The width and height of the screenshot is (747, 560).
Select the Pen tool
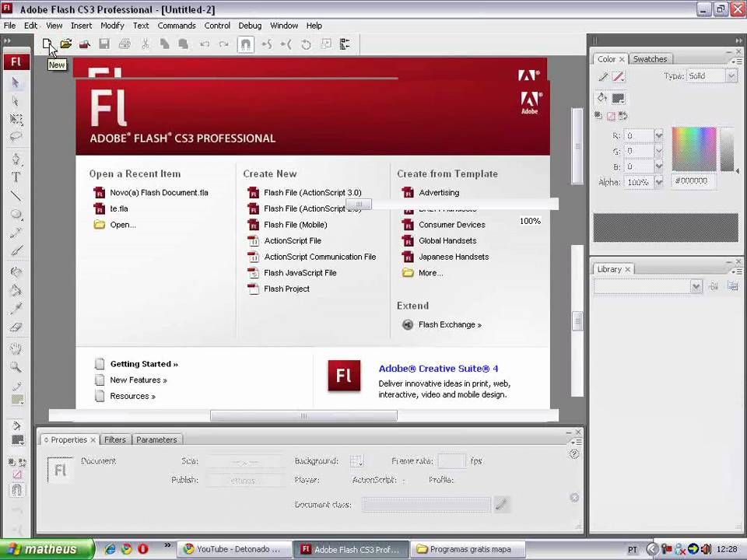click(16, 159)
